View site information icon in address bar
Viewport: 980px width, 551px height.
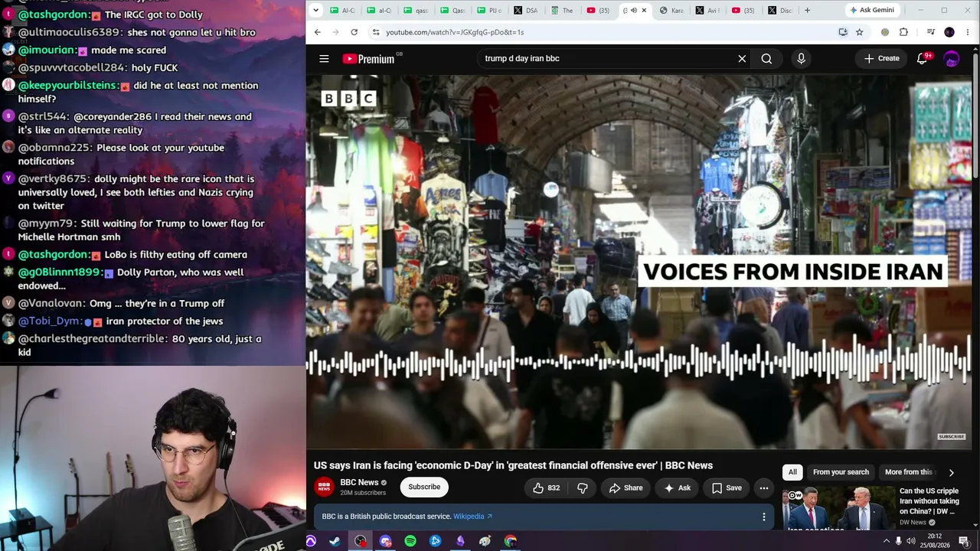(x=375, y=32)
